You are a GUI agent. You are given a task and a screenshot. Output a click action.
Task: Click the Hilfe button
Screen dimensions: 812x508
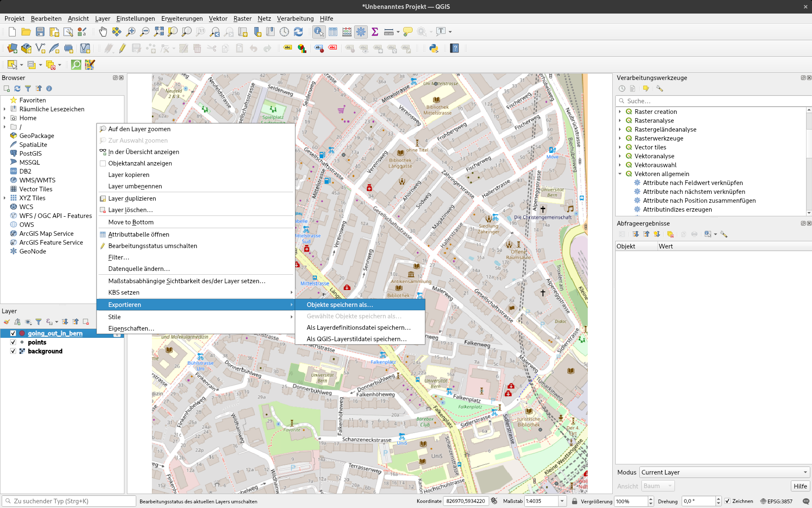(800, 486)
